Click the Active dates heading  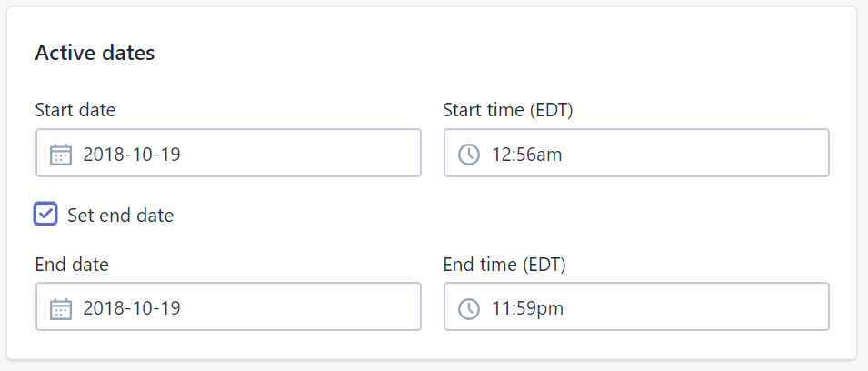click(x=95, y=53)
